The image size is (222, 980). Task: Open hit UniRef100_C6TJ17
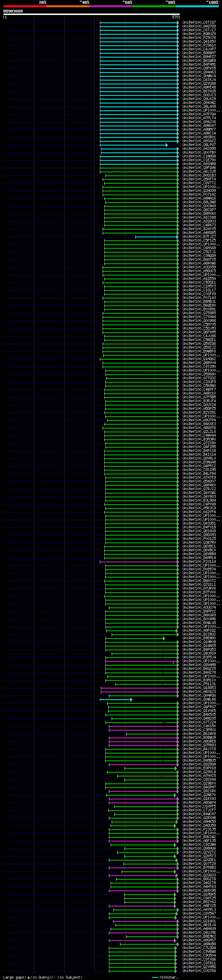click(199, 30)
